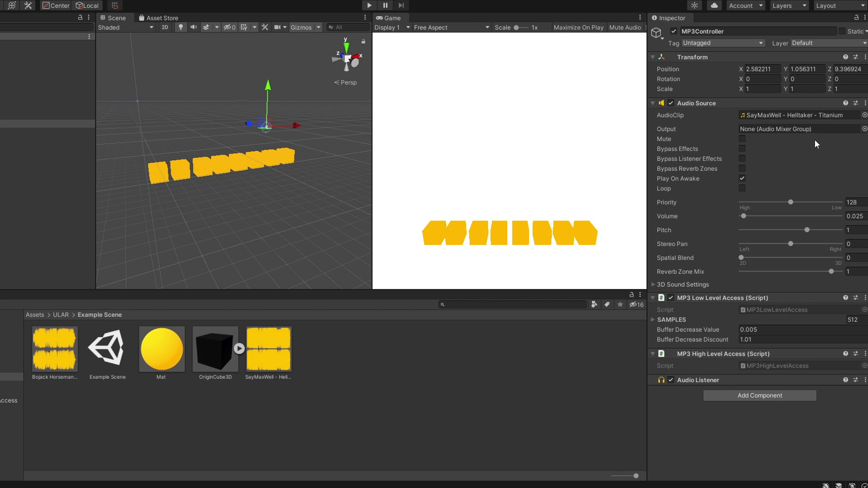
Task: Click the Add Component button
Action: 759,395
